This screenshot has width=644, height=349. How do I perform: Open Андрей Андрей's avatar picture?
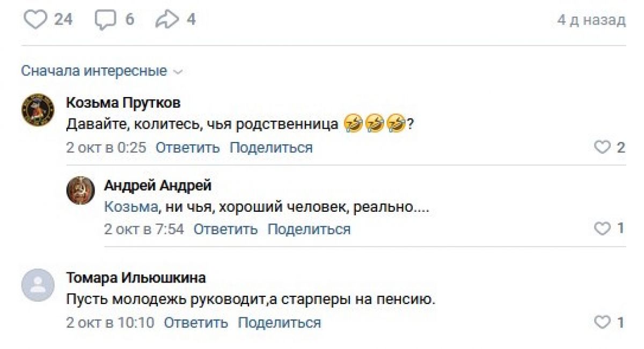coord(80,190)
